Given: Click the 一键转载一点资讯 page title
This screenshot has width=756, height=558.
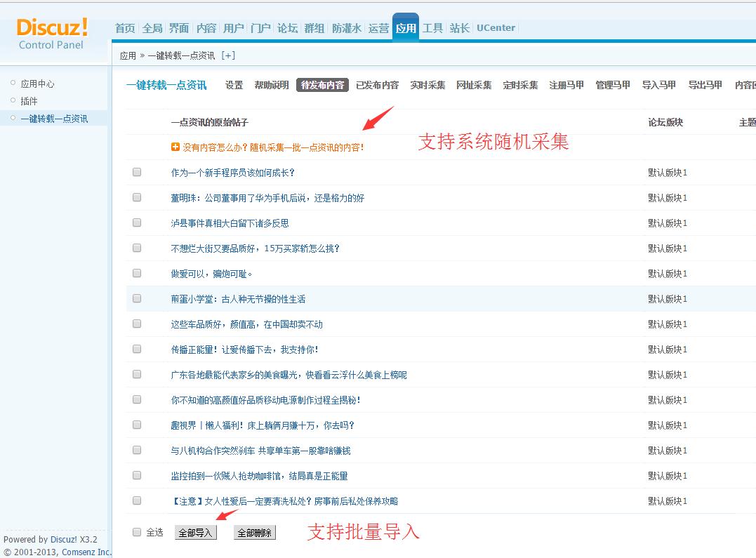Looking at the screenshot, I should click(166, 85).
